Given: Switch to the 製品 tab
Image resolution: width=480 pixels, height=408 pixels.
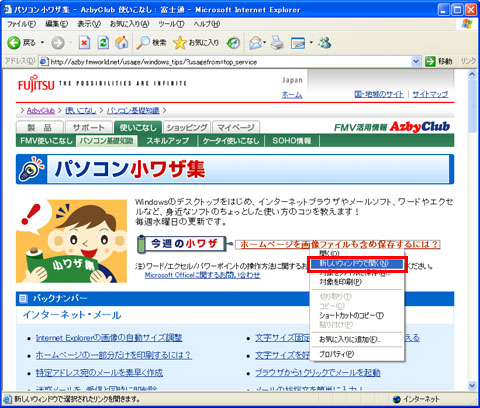Looking at the screenshot, I should click(40, 127).
